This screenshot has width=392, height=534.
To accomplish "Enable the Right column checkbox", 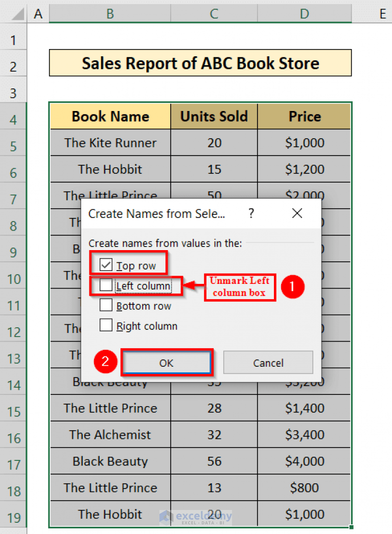I will (x=106, y=326).
